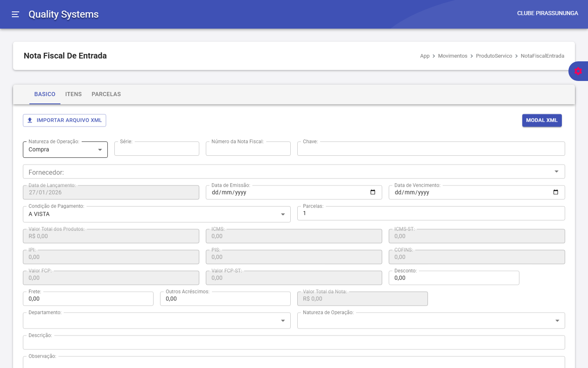Click the Número da Nota Fiscal field
The width and height of the screenshot is (588, 368).
(x=248, y=149)
